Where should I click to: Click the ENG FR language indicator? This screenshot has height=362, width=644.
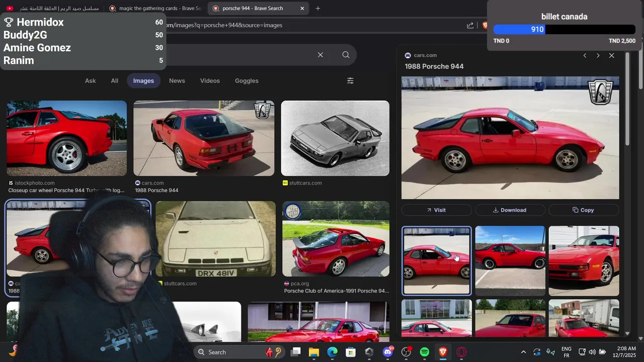point(566,352)
